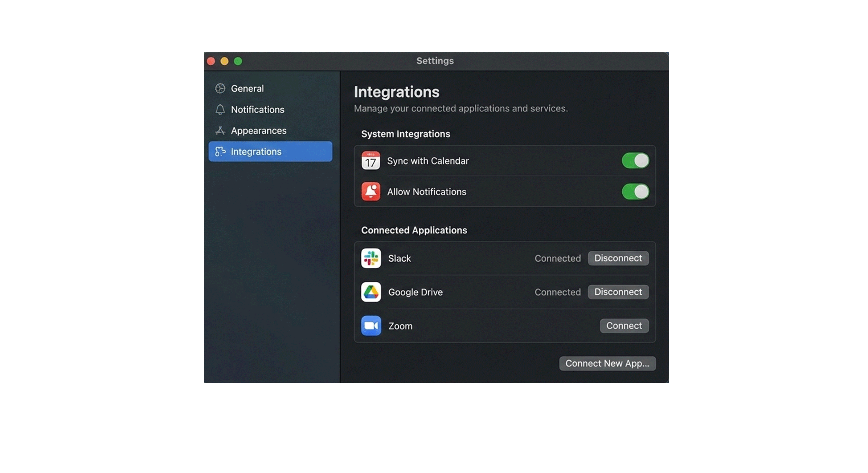Switch to Notifications section

(257, 109)
